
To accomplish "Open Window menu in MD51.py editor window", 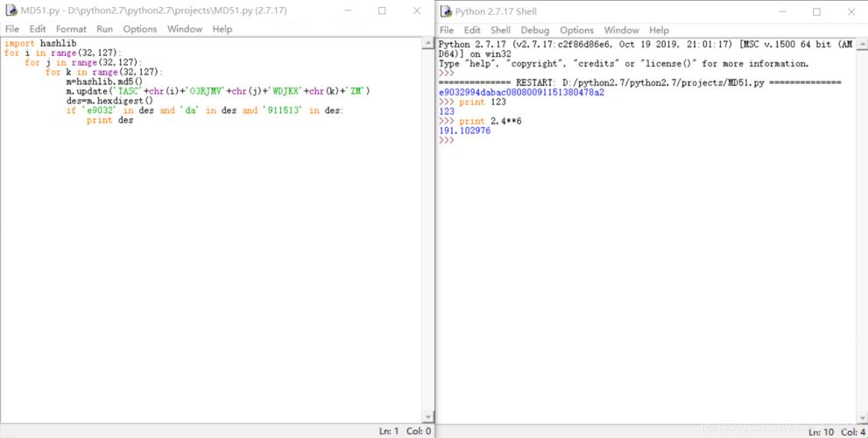I will (184, 29).
